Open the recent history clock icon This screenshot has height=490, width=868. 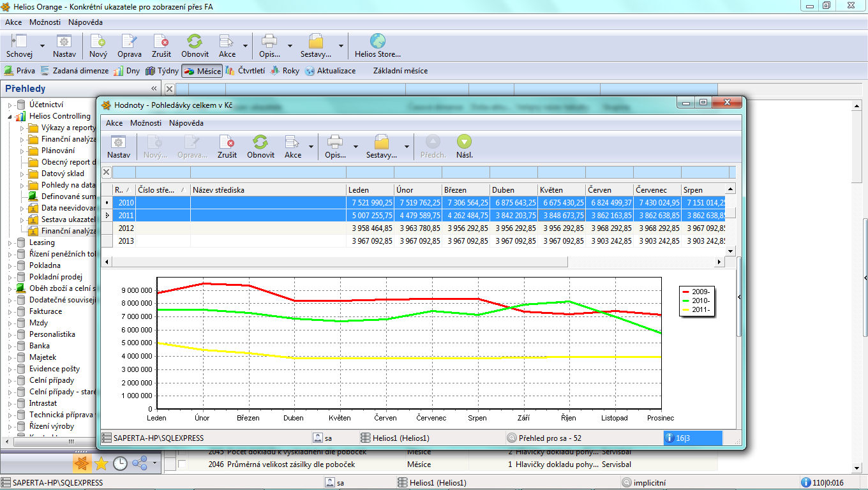(120, 463)
